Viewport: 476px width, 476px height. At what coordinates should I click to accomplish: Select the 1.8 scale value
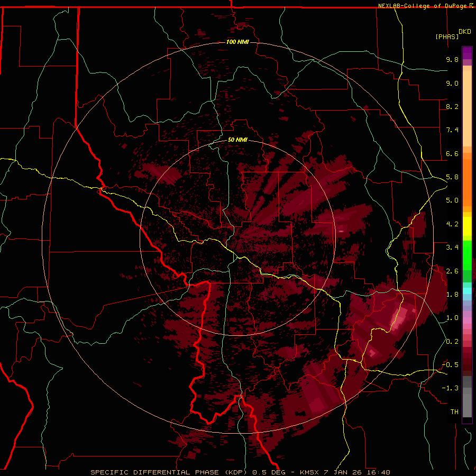tap(452, 295)
